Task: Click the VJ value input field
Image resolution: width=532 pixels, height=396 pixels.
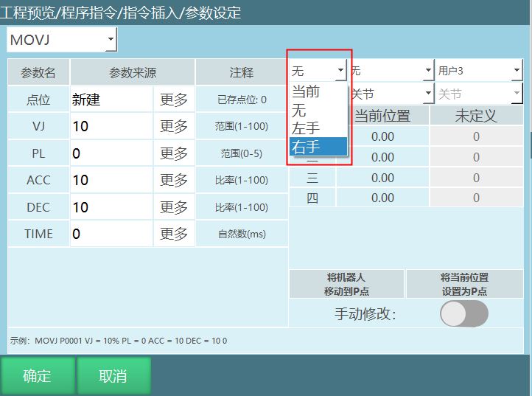Action: (x=111, y=126)
